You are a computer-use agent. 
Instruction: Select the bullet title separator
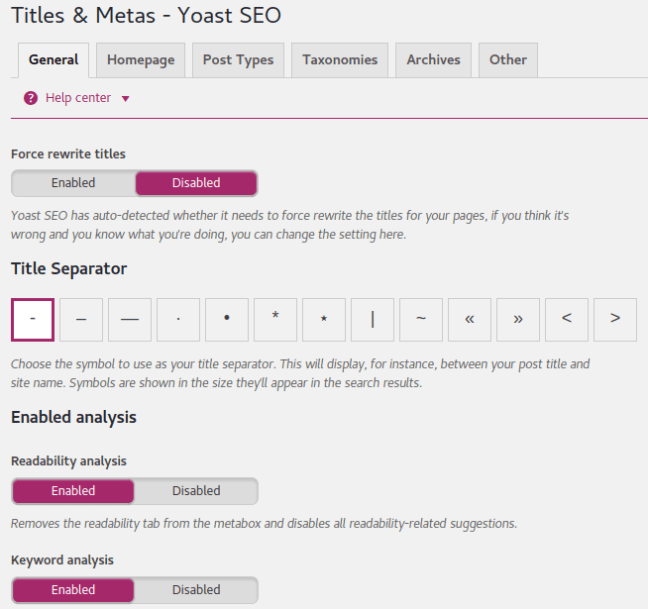click(227, 320)
